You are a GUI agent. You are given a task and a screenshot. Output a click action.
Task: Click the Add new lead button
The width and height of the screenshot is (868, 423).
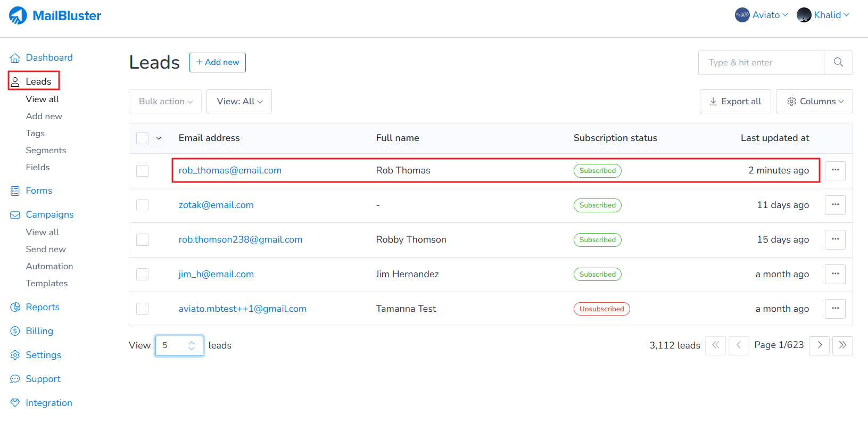[218, 62]
